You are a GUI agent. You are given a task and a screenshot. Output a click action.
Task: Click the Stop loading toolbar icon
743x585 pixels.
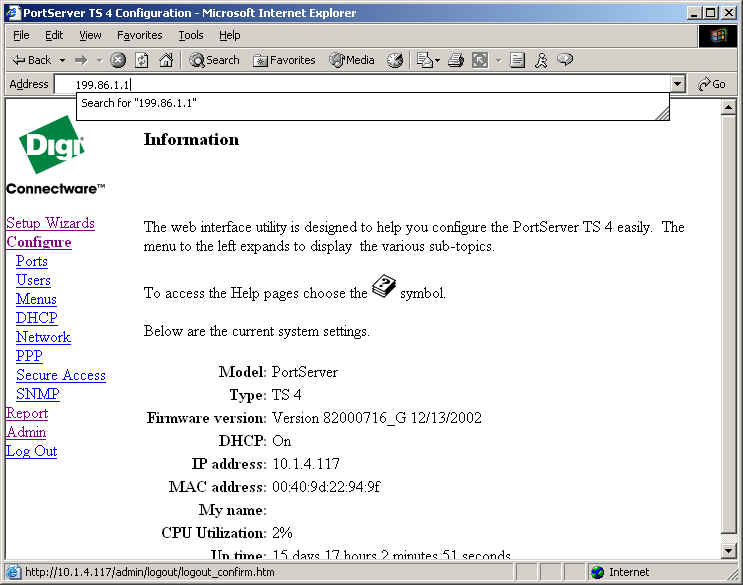tap(118, 60)
